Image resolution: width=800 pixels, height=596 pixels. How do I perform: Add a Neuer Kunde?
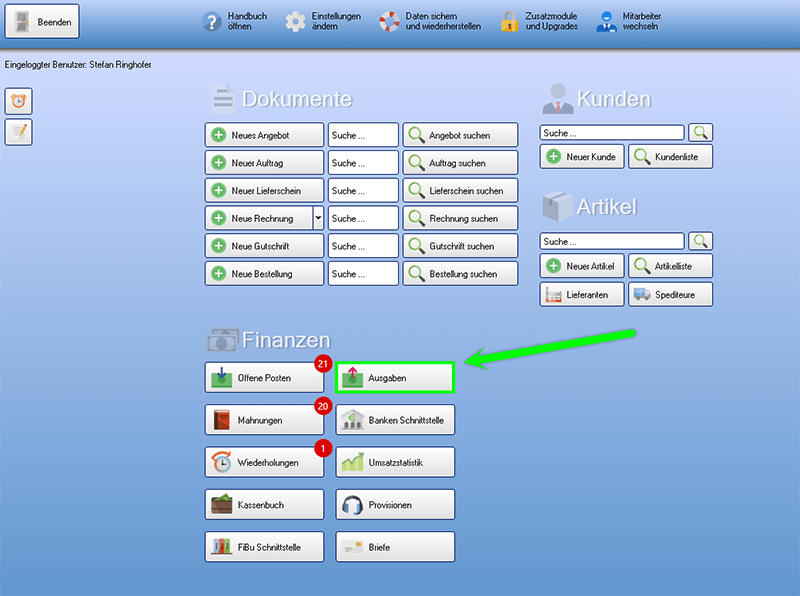click(582, 157)
